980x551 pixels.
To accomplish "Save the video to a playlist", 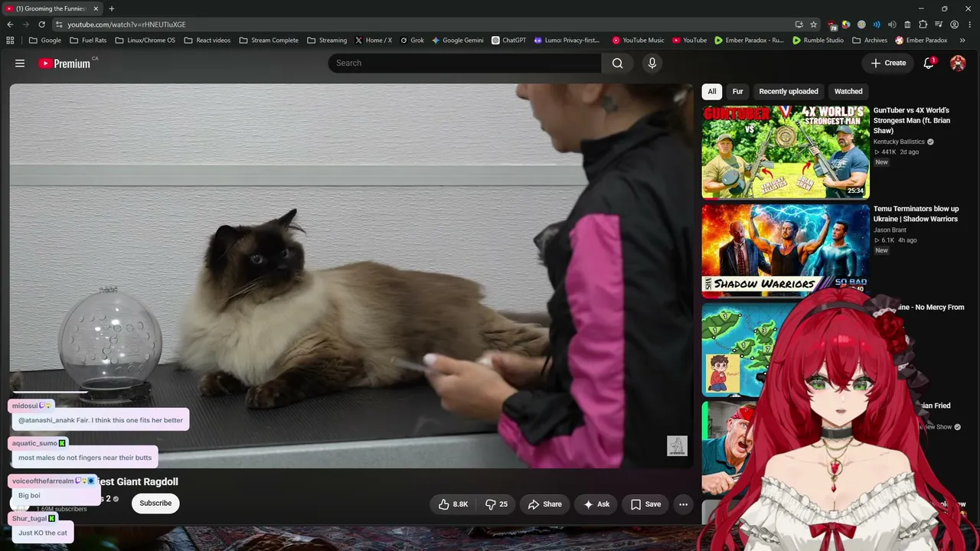I will point(645,504).
